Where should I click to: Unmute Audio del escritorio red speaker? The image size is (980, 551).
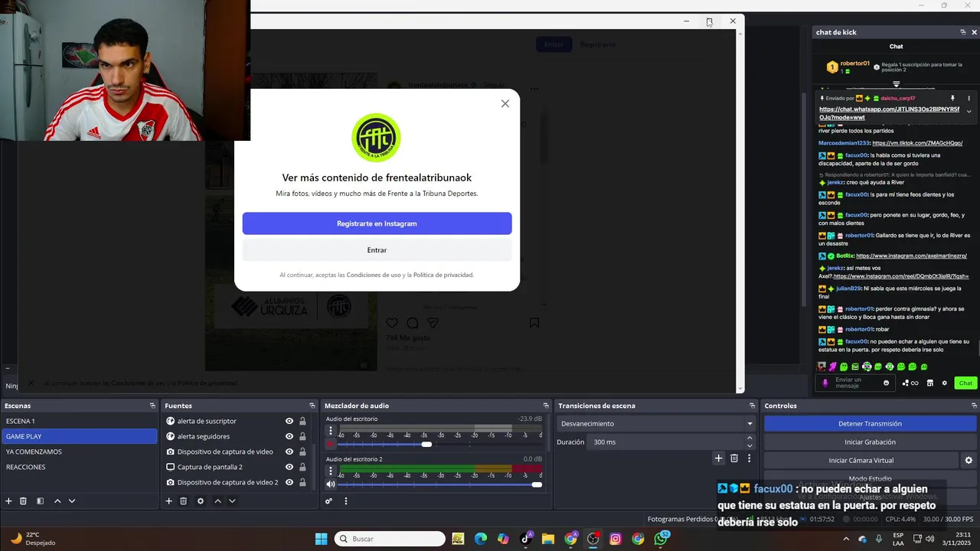pos(331,444)
